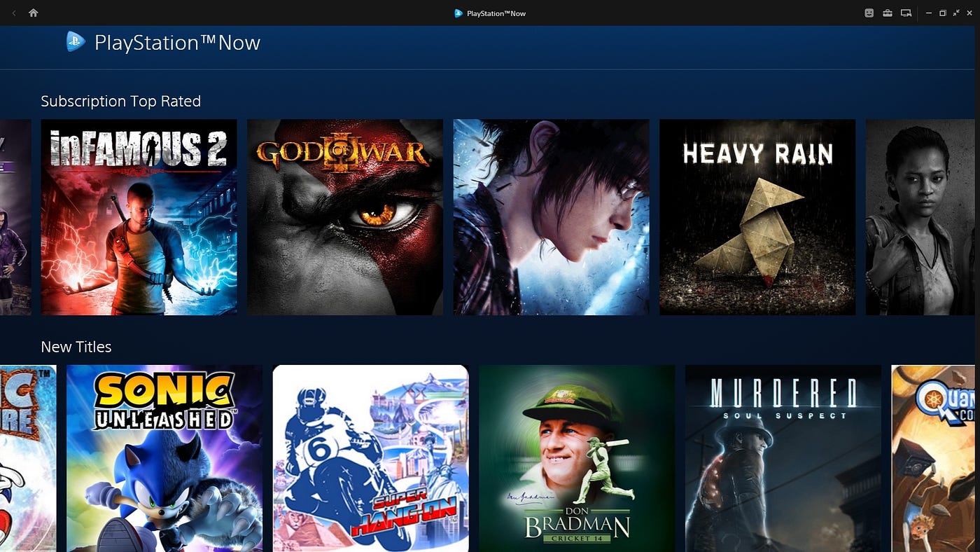
Task: Restore the window using the overlapping squares icon
Action: click(943, 13)
